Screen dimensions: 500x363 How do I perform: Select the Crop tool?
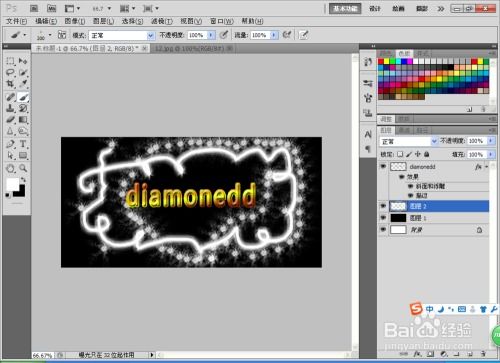10,83
